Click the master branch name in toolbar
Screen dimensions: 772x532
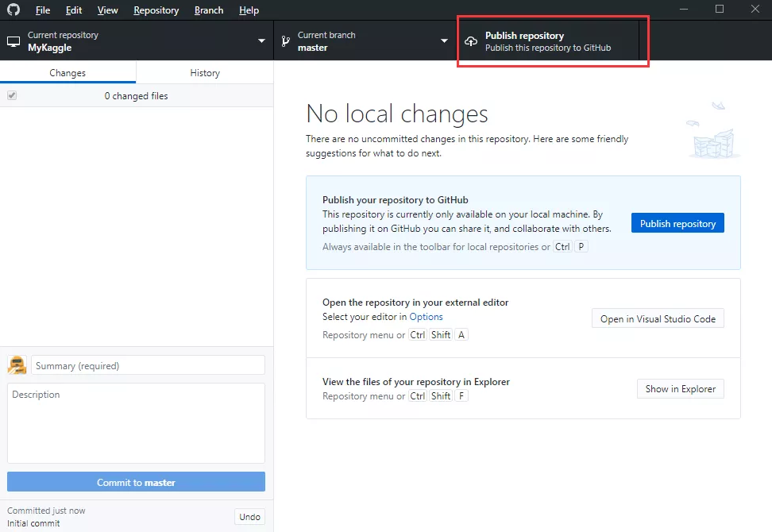coord(313,48)
